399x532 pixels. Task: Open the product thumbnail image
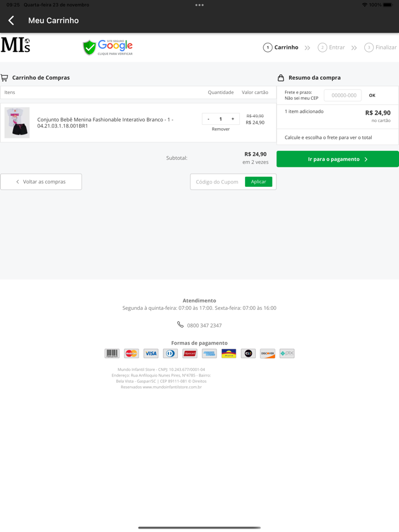tap(17, 122)
